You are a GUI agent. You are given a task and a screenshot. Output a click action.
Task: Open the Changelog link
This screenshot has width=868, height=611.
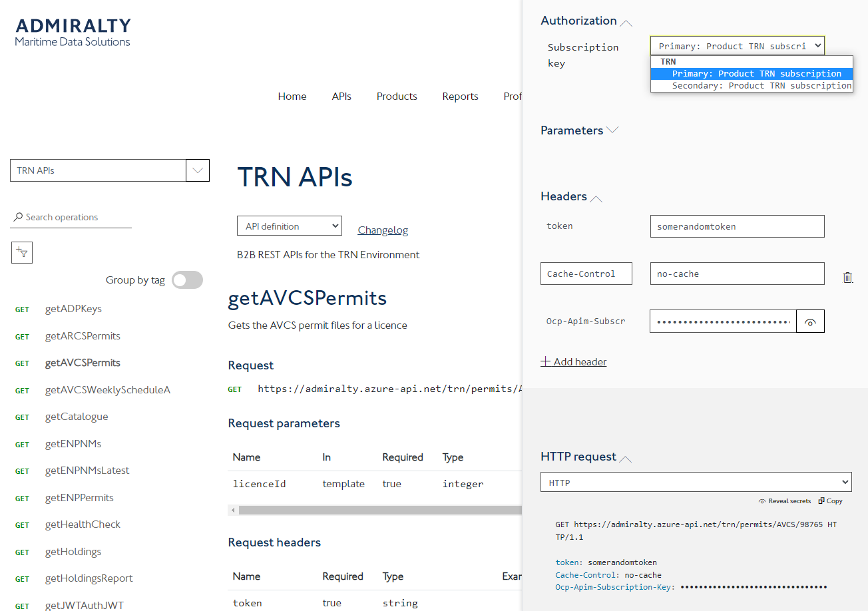(x=383, y=230)
